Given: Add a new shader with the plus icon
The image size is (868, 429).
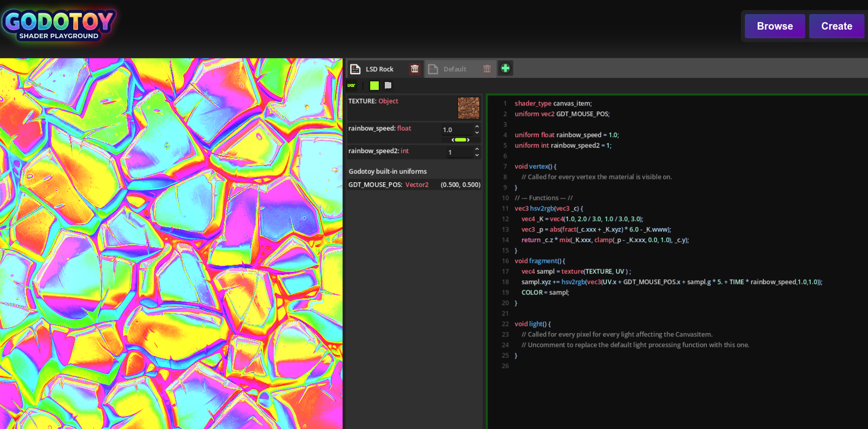Looking at the screenshot, I should click(505, 68).
